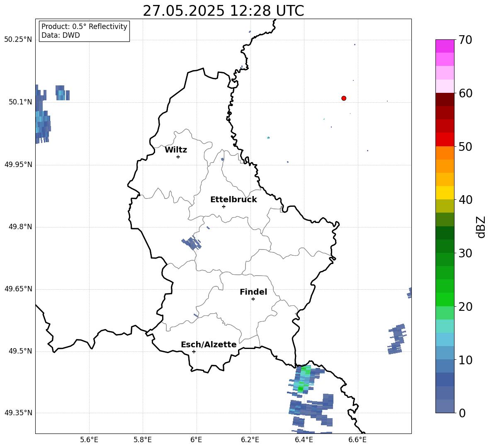Click the 49.35°N latitude label
The height and width of the screenshot is (448, 491).
(x=18, y=413)
